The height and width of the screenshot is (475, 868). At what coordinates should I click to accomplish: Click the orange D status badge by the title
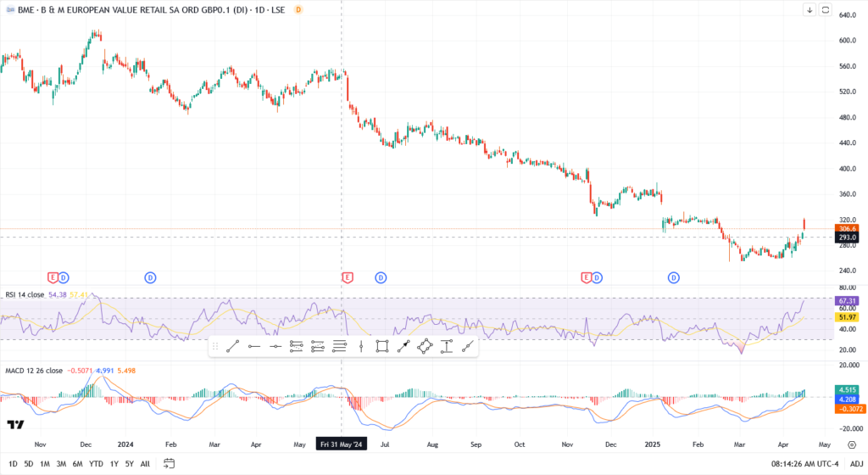(x=298, y=9)
